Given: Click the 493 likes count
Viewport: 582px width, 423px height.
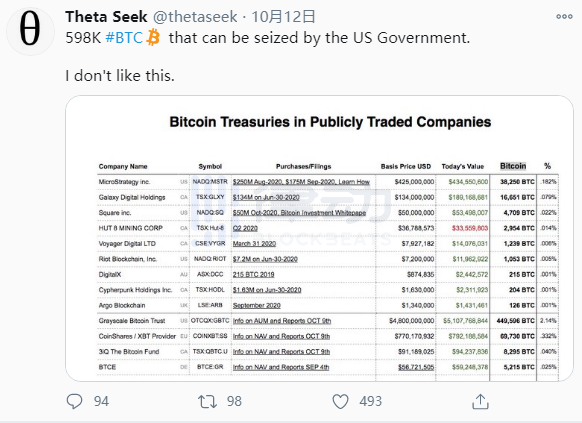Looking at the screenshot, I should (x=370, y=401).
